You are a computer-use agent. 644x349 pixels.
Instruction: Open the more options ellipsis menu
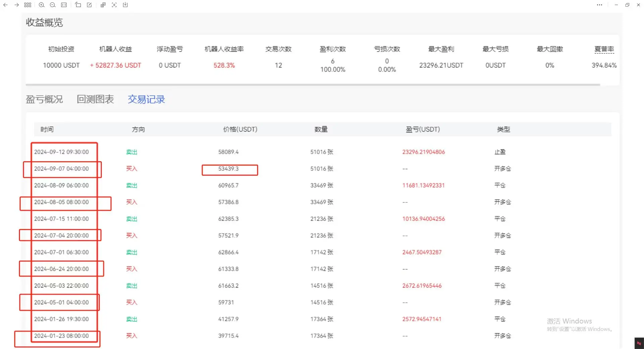[599, 5]
